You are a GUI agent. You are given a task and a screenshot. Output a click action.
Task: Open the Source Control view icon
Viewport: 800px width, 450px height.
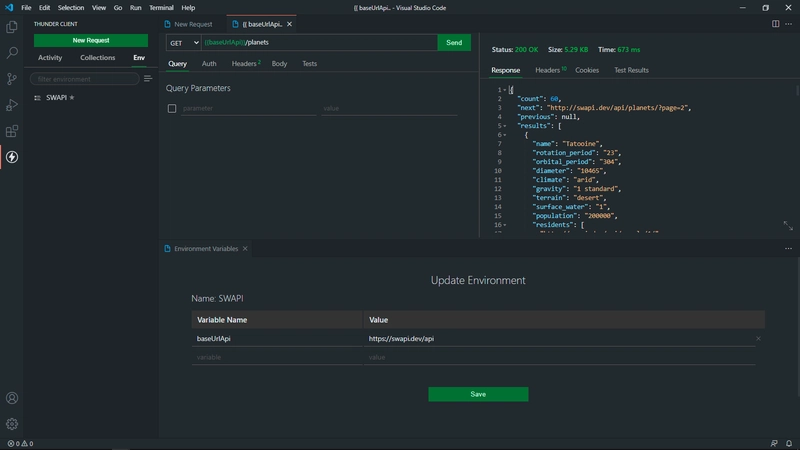click(12, 79)
